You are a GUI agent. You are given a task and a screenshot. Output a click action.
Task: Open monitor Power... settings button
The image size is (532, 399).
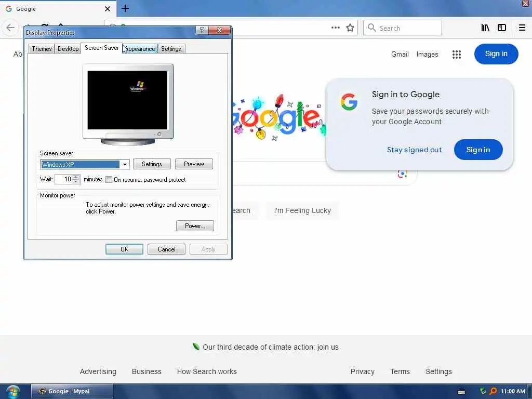point(195,226)
